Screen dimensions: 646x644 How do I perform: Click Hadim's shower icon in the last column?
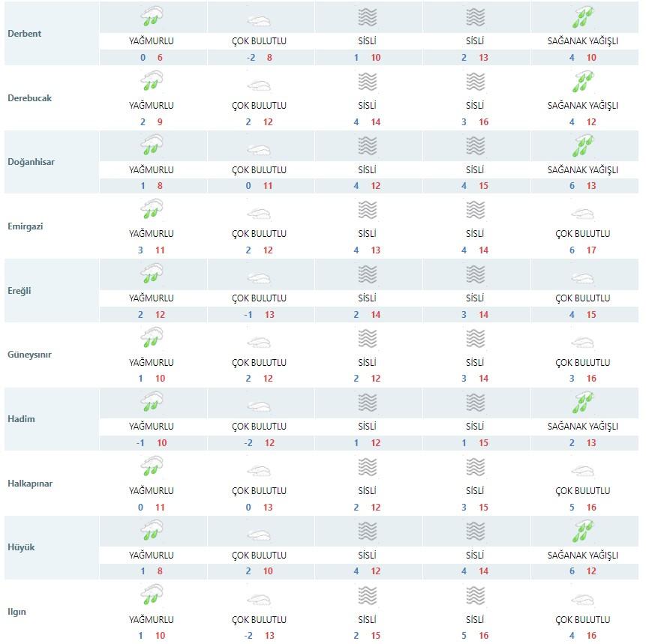pos(583,403)
